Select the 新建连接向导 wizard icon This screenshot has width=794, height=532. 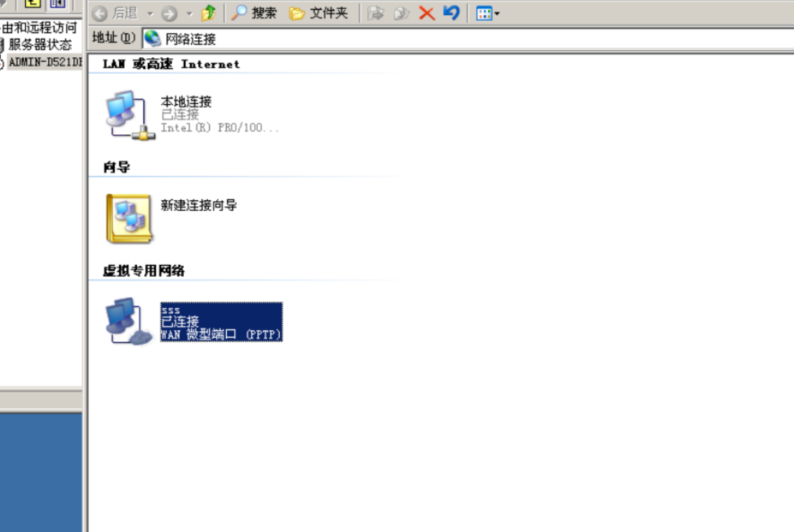(x=129, y=219)
